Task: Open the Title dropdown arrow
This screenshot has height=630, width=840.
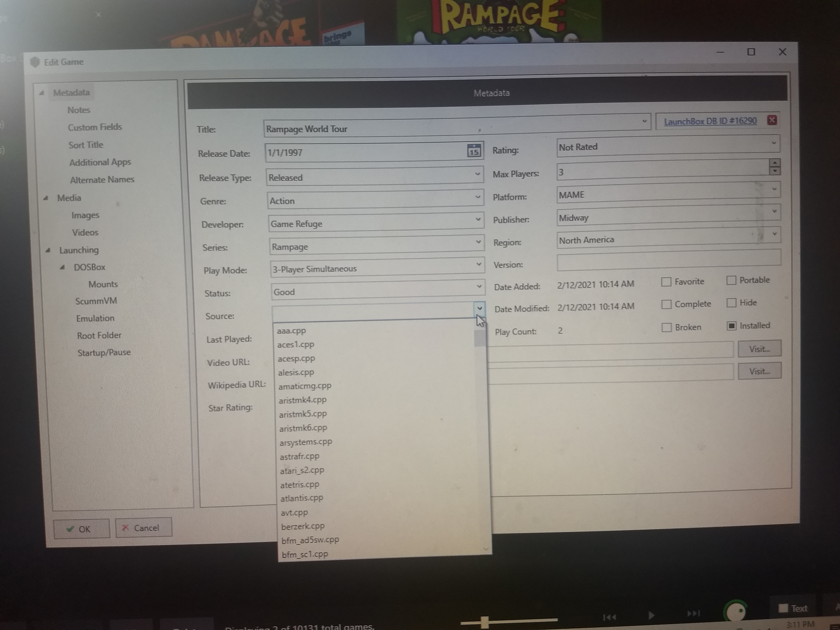Action: (644, 121)
